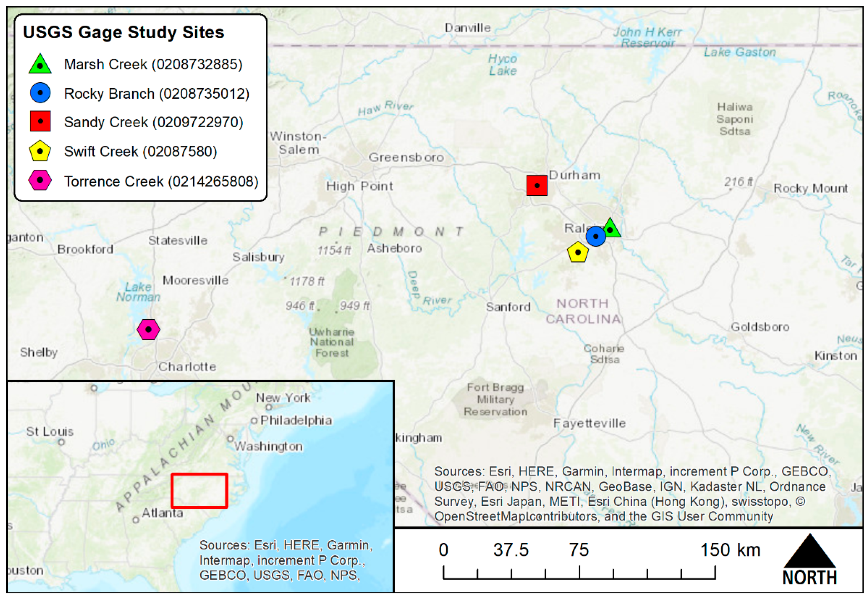The image size is (868, 599).
Task: Click the Atlanta label on inset map
Action: click(x=162, y=513)
